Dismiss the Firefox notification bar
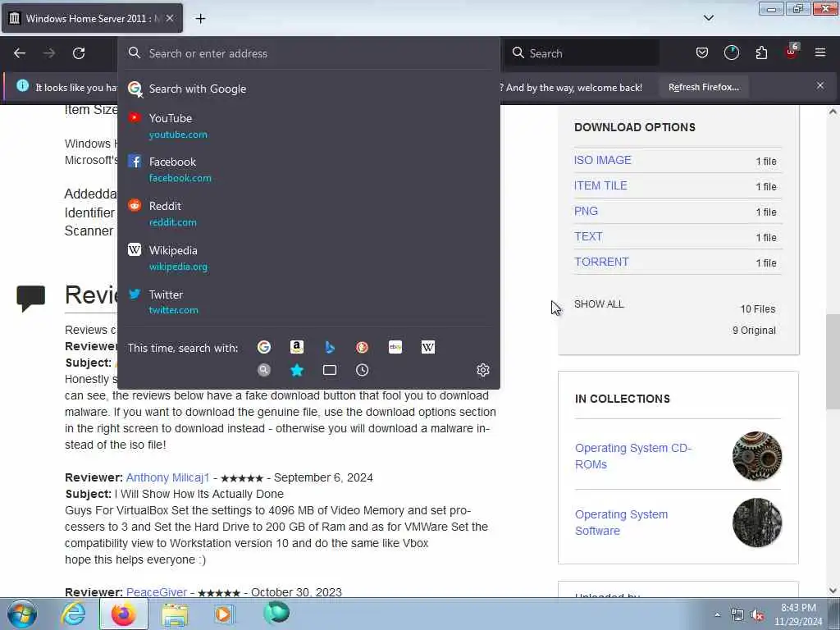The height and width of the screenshot is (630, 840). click(x=820, y=85)
